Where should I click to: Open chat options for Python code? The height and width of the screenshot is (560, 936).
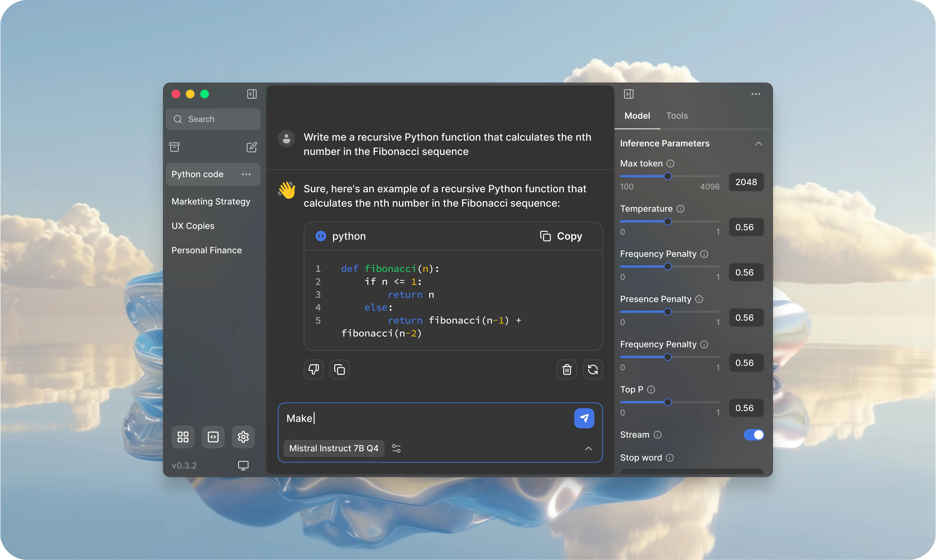pos(246,174)
